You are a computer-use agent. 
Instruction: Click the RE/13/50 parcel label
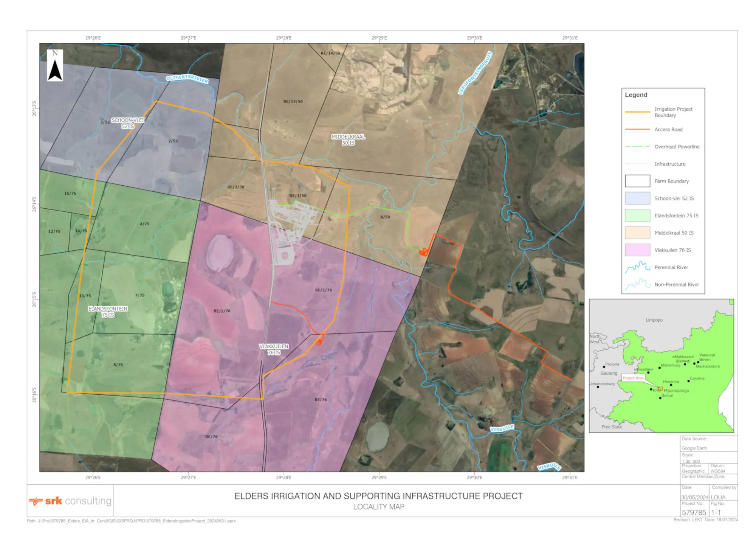(293, 101)
